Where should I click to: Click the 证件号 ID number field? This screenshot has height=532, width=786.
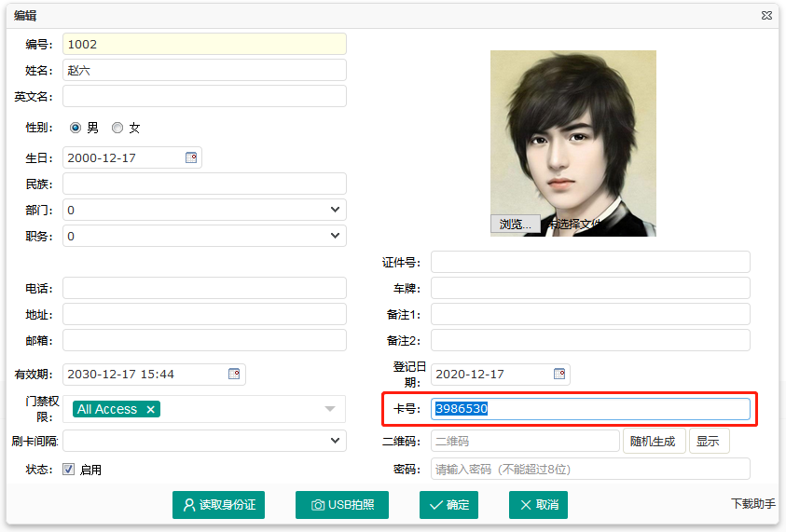click(x=590, y=262)
